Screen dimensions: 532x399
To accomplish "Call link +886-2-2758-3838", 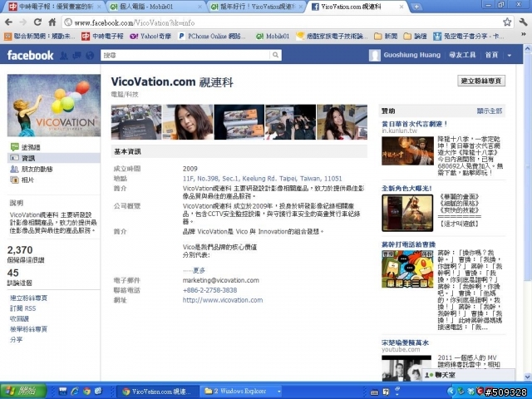I will click(x=209, y=290).
